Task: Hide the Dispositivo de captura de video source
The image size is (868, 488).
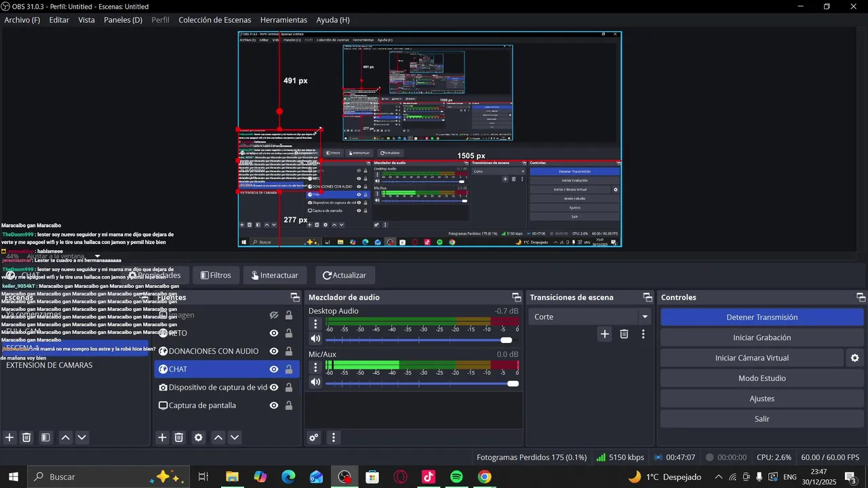Action: tap(274, 388)
